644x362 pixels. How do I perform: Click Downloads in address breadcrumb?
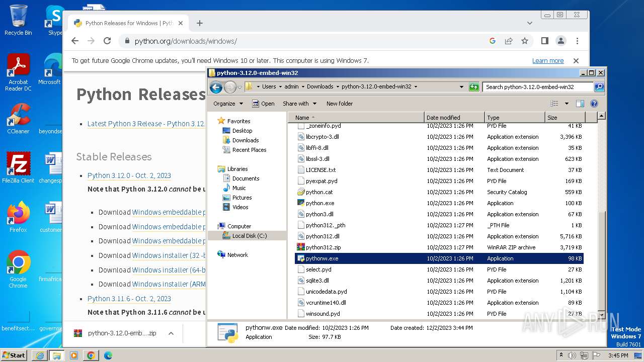click(x=320, y=86)
